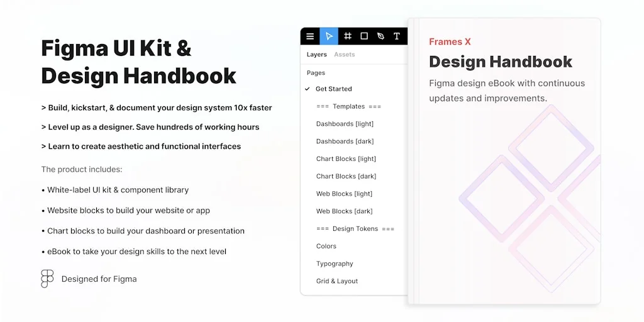
Task: Open the Chart Blocks [dark] page
Action: (x=346, y=176)
